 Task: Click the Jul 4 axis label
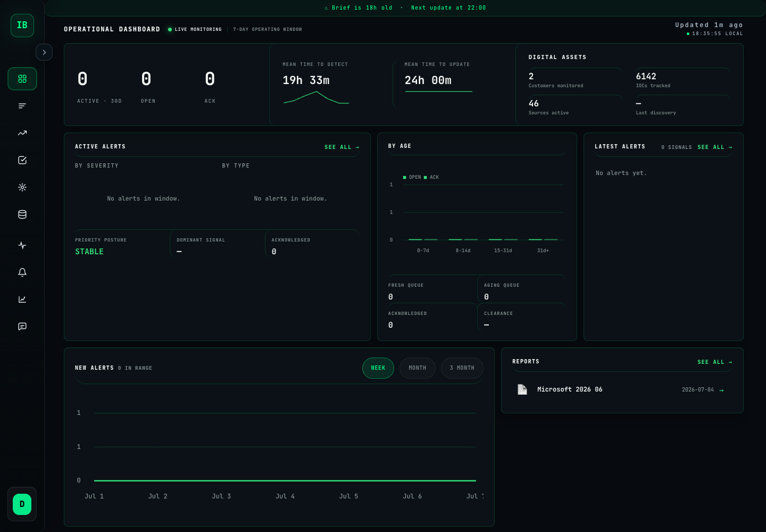(x=285, y=496)
